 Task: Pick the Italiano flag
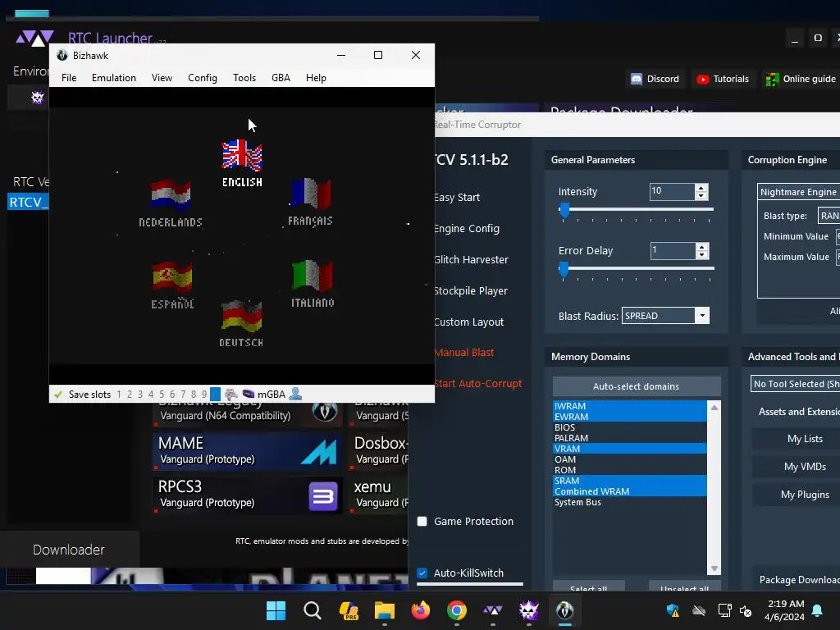[313, 276]
